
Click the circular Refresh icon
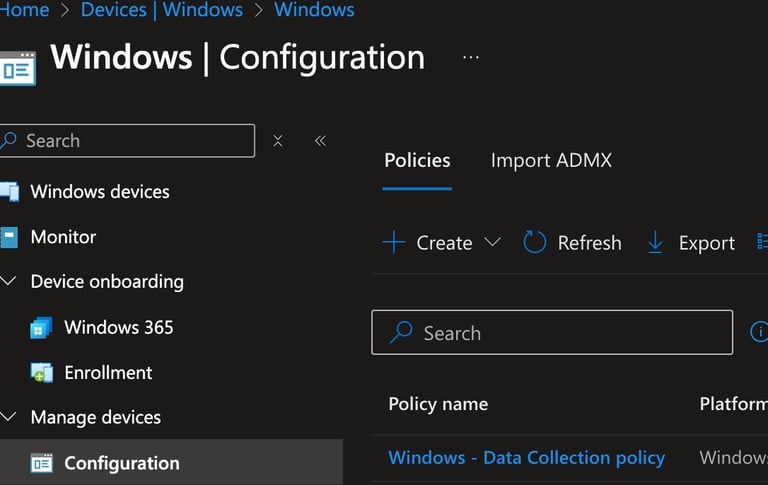pyautogui.click(x=534, y=242)
